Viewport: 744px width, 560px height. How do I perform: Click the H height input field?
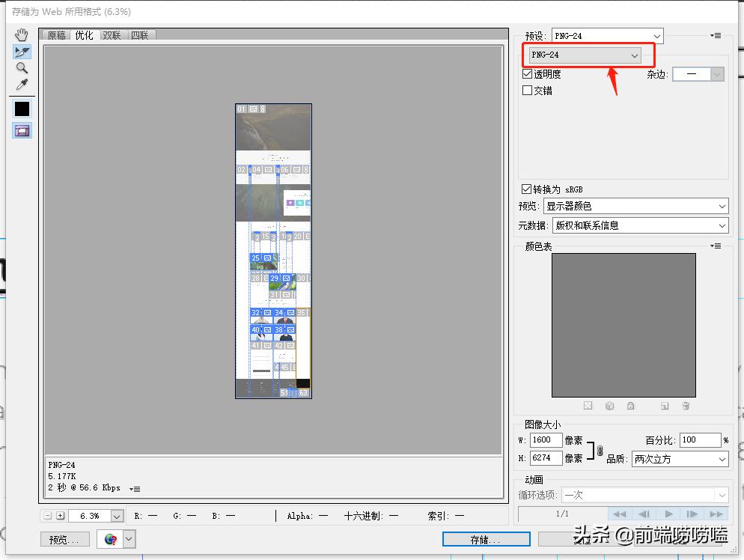(546, 458)
